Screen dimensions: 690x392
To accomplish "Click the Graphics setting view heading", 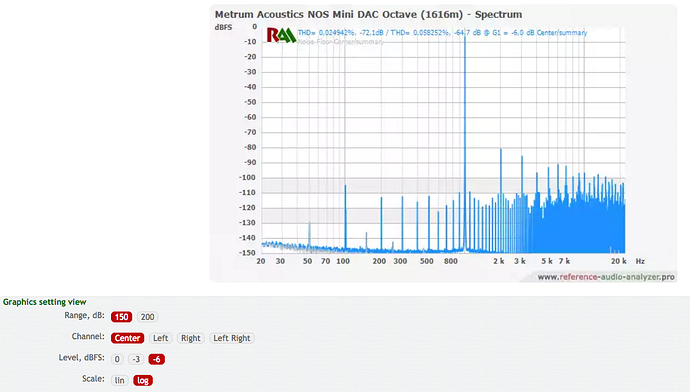I will [44, 302].
